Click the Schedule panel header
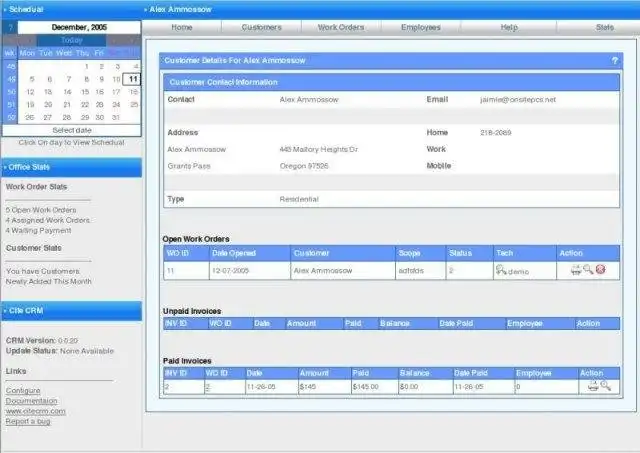This screenshot has width=640, height=453. (x=71, y=9)
